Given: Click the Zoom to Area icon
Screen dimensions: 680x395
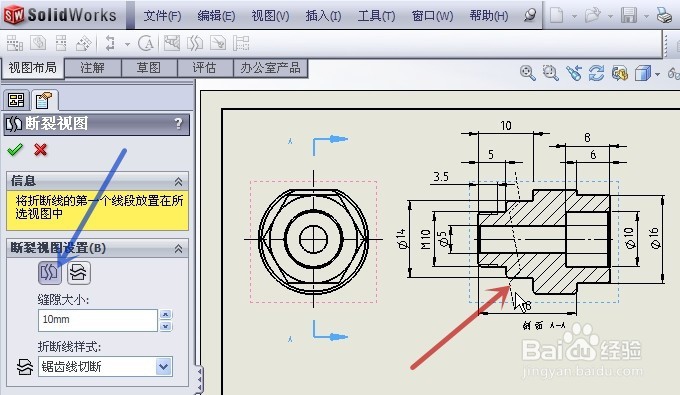Looking at the screenshot, I should point(550,73).
